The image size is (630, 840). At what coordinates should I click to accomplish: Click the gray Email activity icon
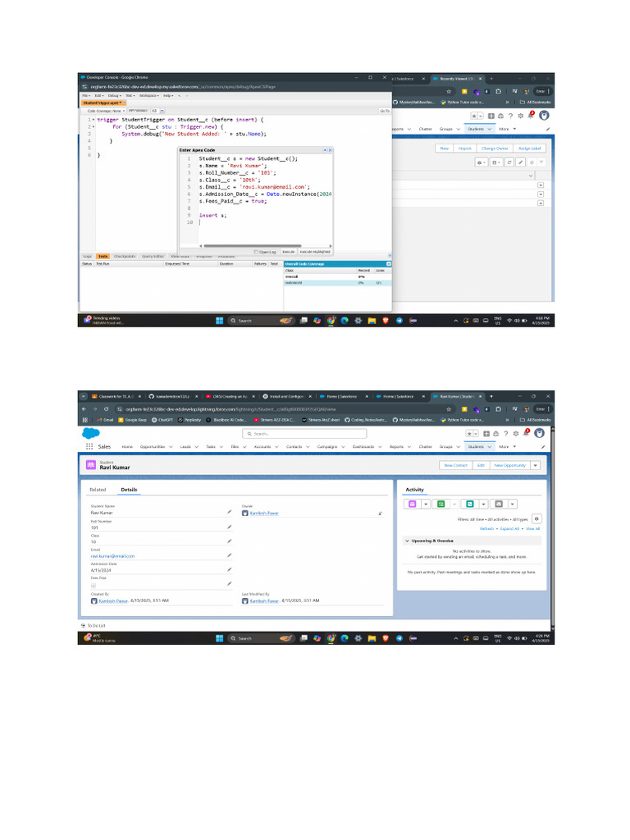click(499, 504)
